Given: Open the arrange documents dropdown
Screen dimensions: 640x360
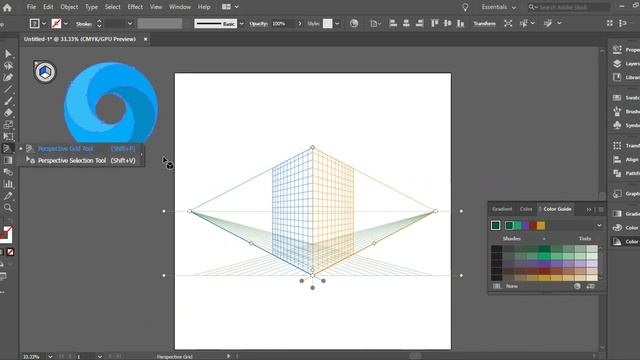Looking at the screenshot, I should point(230,7).
